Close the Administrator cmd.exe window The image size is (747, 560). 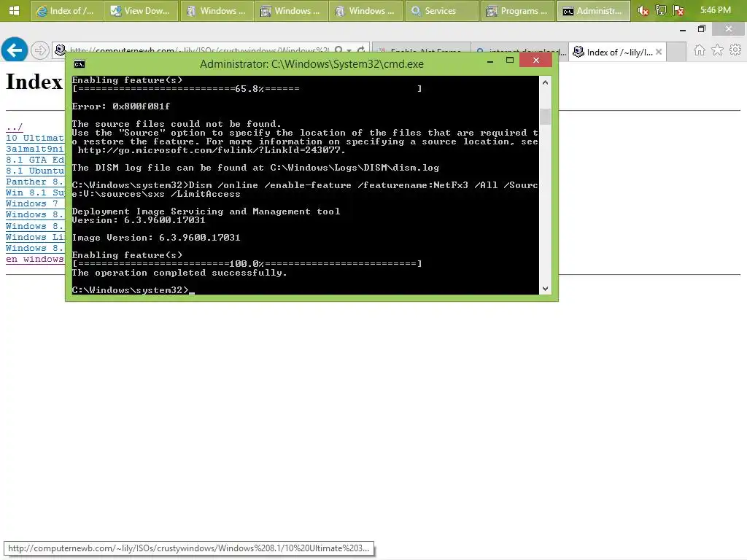pyautogui.click(x=536, y=60)
